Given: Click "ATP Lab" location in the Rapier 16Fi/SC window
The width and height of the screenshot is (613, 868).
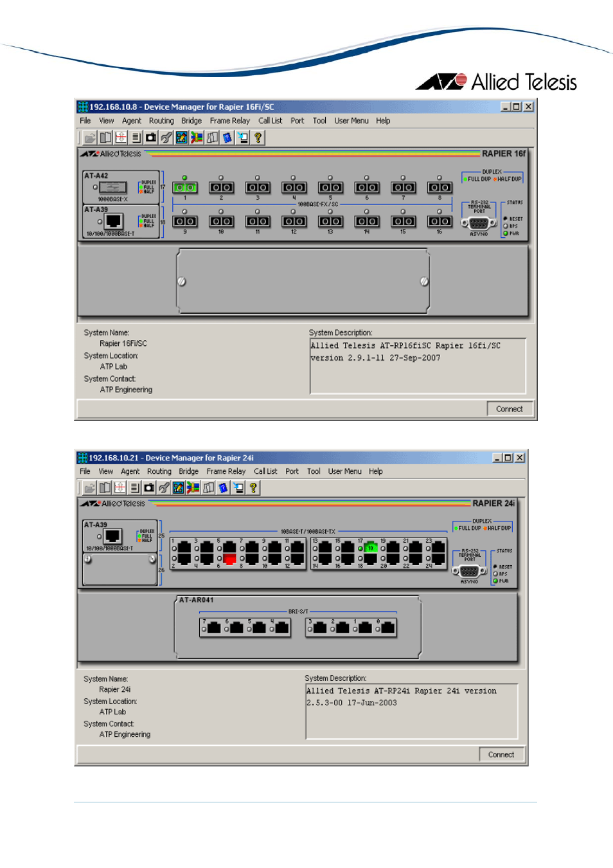Looking at the screenshot, I should (113, 366).
